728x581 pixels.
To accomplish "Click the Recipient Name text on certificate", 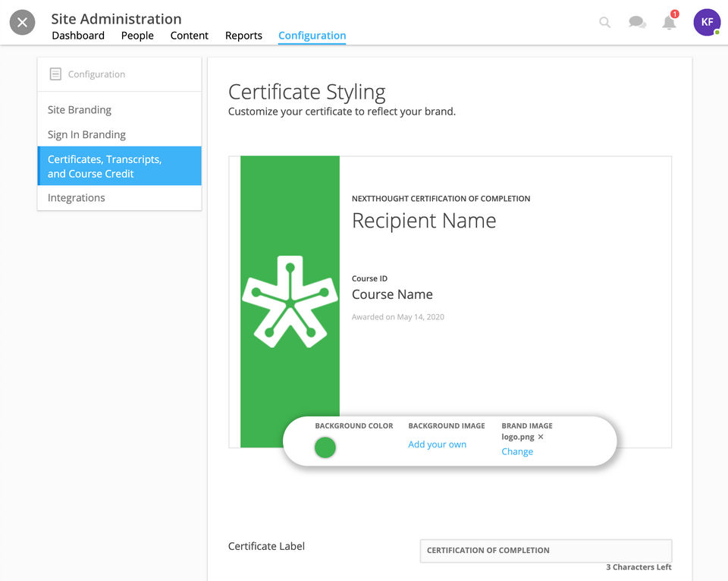I will 424,221.
